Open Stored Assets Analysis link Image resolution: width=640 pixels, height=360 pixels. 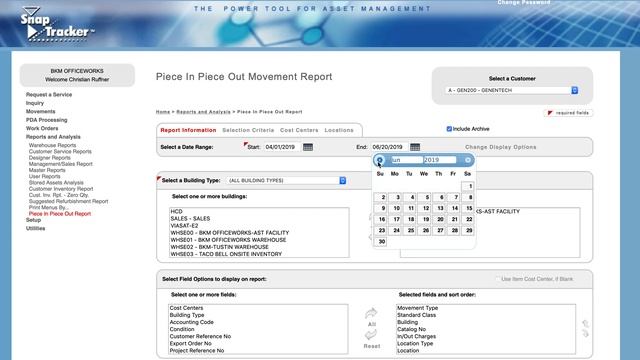click(x=56, y=182)
